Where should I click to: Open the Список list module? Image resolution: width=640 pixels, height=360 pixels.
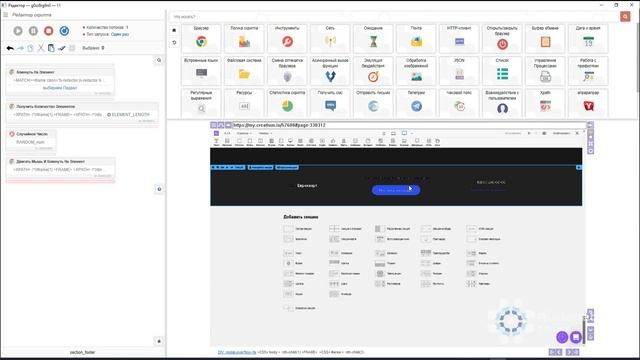pyautogui.click(x=502, y=71)
